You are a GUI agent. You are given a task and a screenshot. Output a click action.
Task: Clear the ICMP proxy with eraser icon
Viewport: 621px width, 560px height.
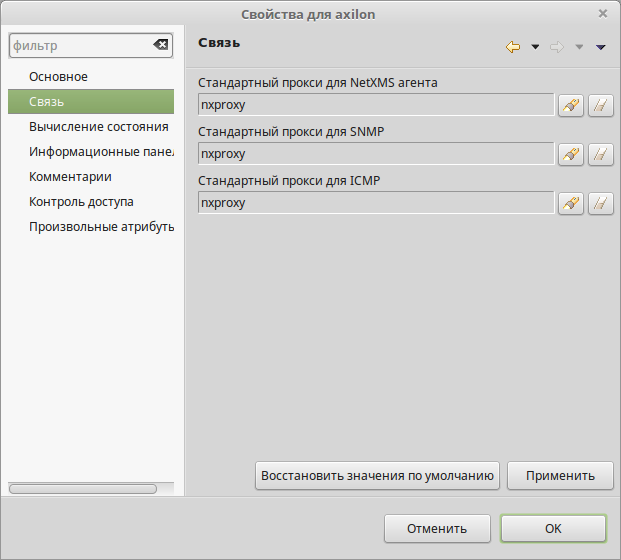[x=600, y=203]
